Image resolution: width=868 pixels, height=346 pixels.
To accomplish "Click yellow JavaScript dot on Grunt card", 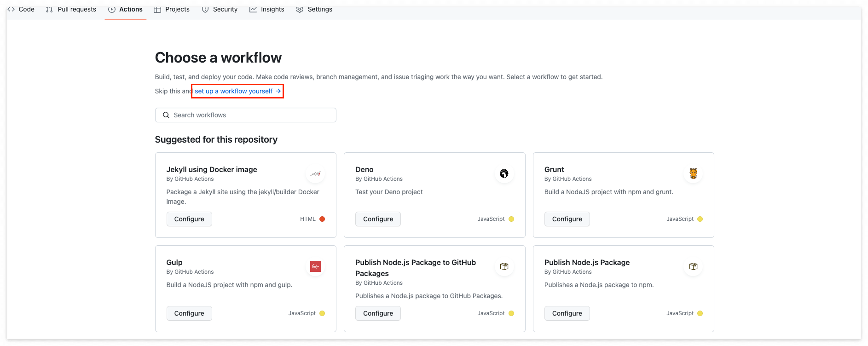I will [700, 219].
